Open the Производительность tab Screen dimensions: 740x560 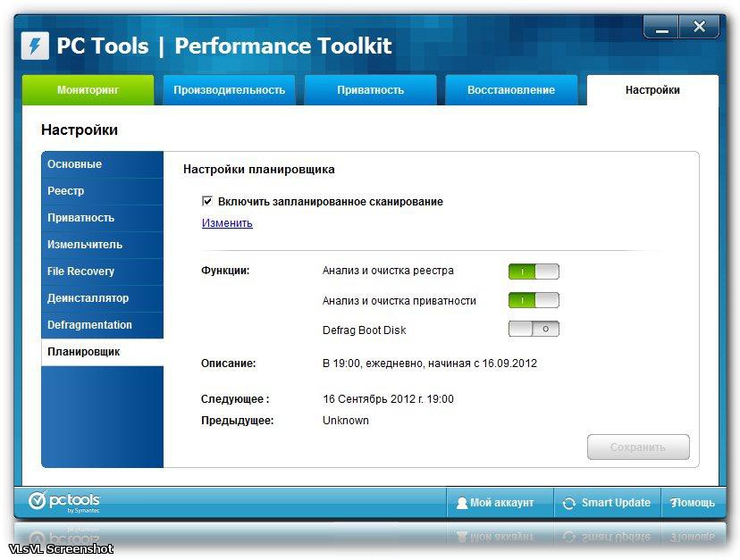coord(229,90)
